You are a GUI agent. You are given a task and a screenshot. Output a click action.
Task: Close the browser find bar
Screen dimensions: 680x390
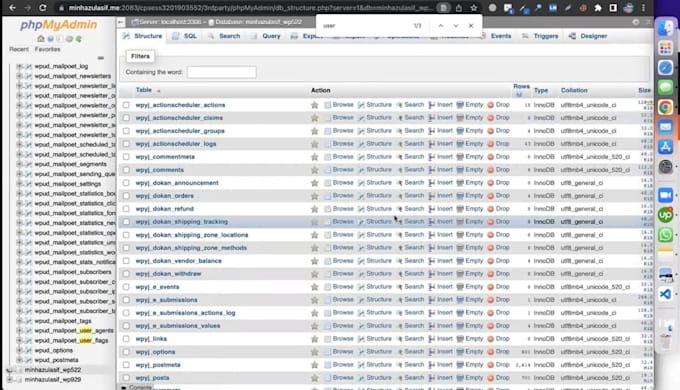coord(471,26)
